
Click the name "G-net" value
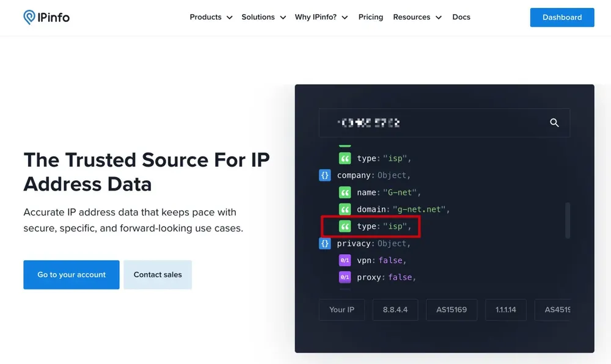click(x=400, y=192)
